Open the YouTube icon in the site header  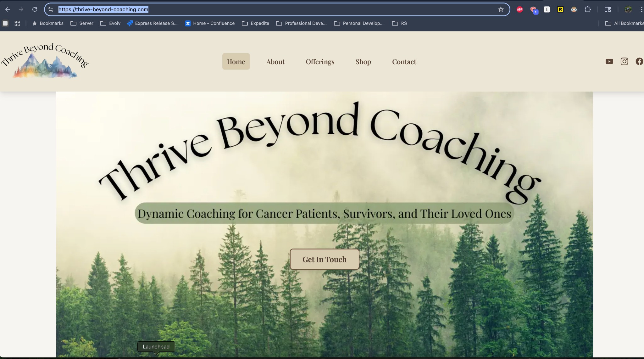click(609, 61)
